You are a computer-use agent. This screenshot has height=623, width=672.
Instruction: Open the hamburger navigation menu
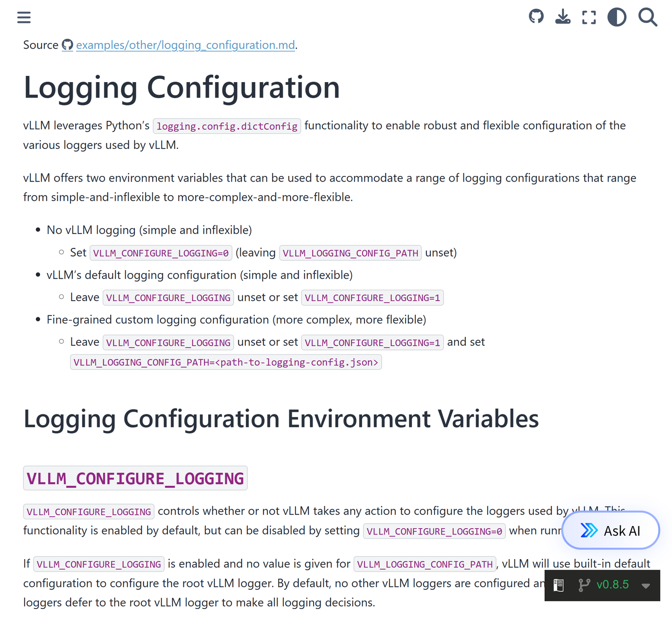(x=24, y=17)
